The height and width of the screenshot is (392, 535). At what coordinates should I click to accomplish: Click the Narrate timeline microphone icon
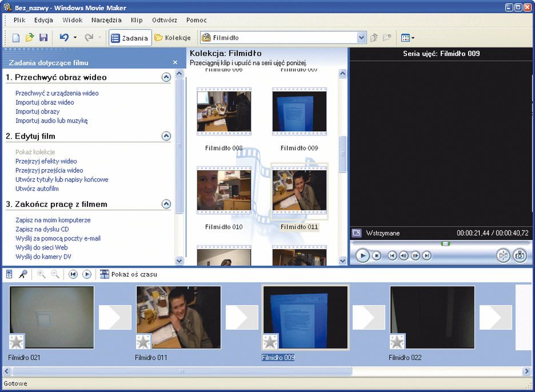23,274
